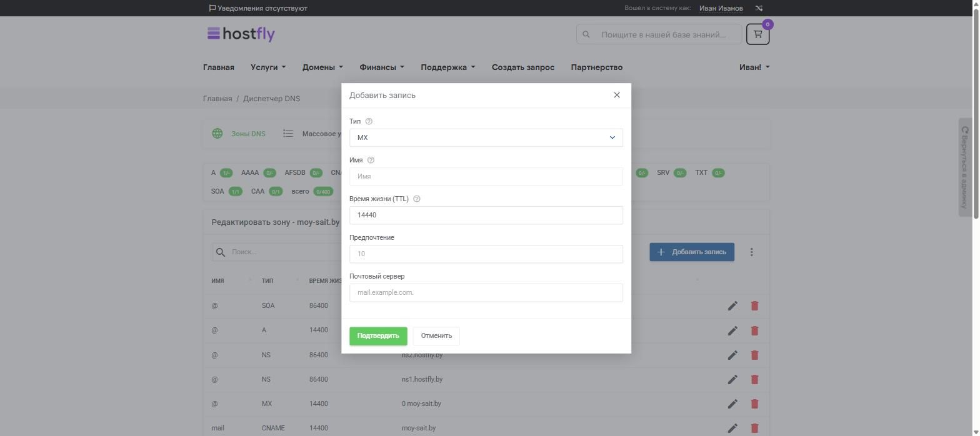Viewport: 980px width, 436px height.
Task: Click the shuffle icon in top bar
Action: pos(759,8)
